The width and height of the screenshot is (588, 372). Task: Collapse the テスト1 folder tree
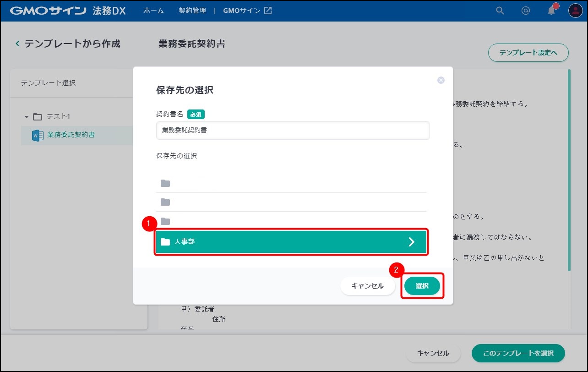pos(27,117)
